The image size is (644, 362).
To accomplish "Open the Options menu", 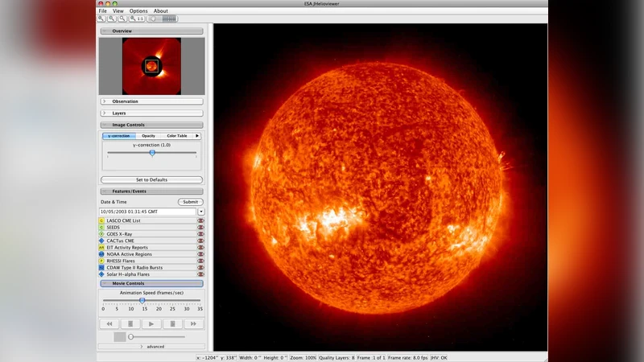I will tap(138, 11).
